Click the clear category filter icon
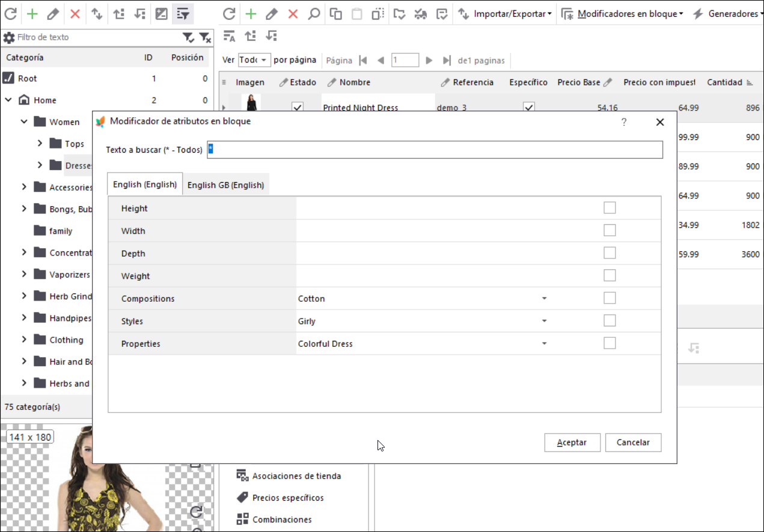764x532 pixels. coord(205,38)
